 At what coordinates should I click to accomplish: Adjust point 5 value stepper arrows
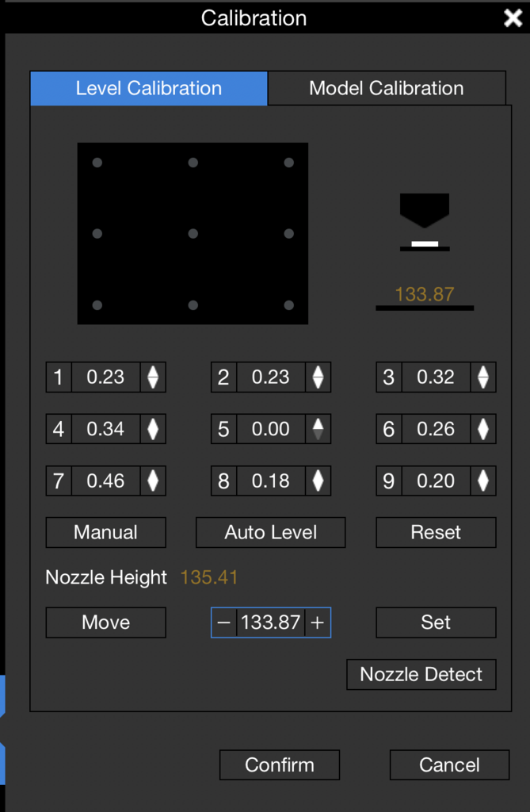tap(318, 429)
